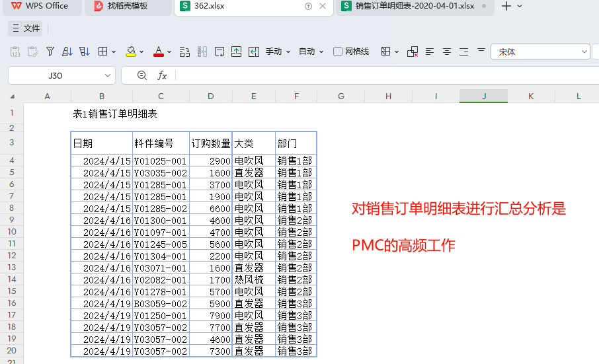This screenshot has height=364, width=599.
Task: Click the remove duplicates icon with red x
Action: pyautogui.click(x=413, y=52)
